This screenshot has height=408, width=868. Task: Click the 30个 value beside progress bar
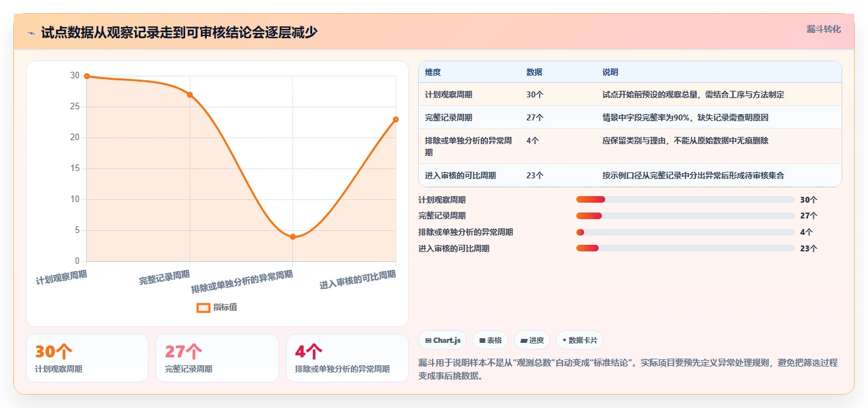coord(809,200)
